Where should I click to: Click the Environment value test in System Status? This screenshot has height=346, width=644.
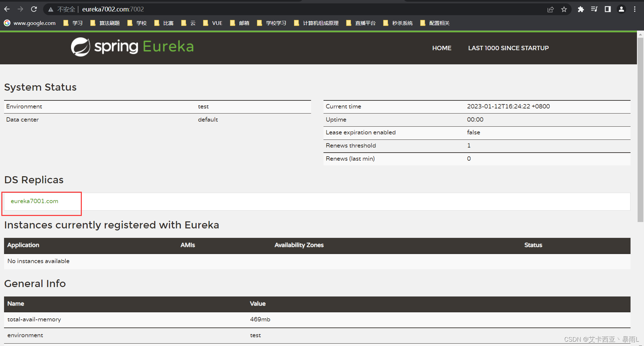(x=203, y=106)
